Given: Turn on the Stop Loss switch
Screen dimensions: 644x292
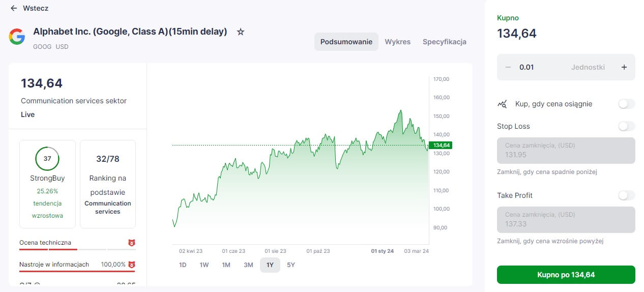Looking at the screenshot, I should [627, 126].
